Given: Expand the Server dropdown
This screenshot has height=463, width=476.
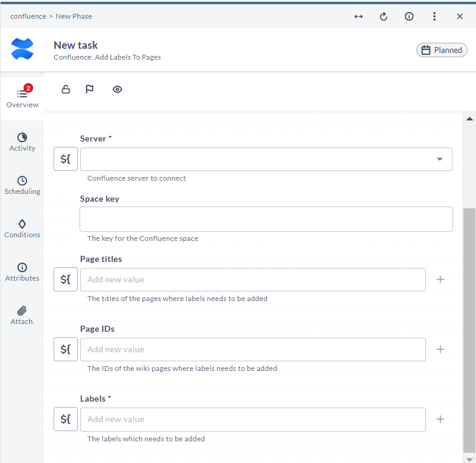Looking at the screenshot, I should 439,160.
